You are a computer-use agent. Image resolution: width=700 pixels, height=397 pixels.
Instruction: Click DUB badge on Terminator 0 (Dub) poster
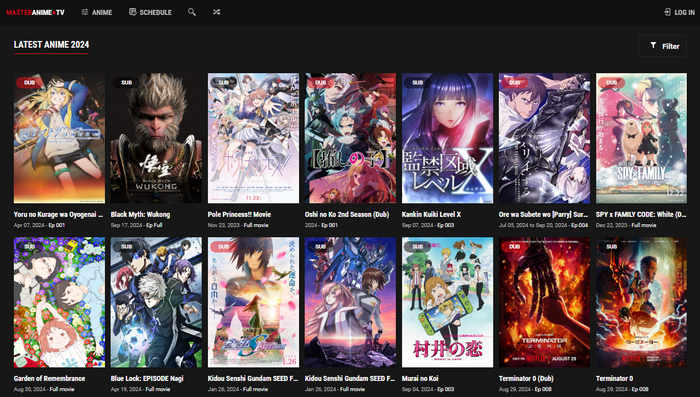click(515, 247)
